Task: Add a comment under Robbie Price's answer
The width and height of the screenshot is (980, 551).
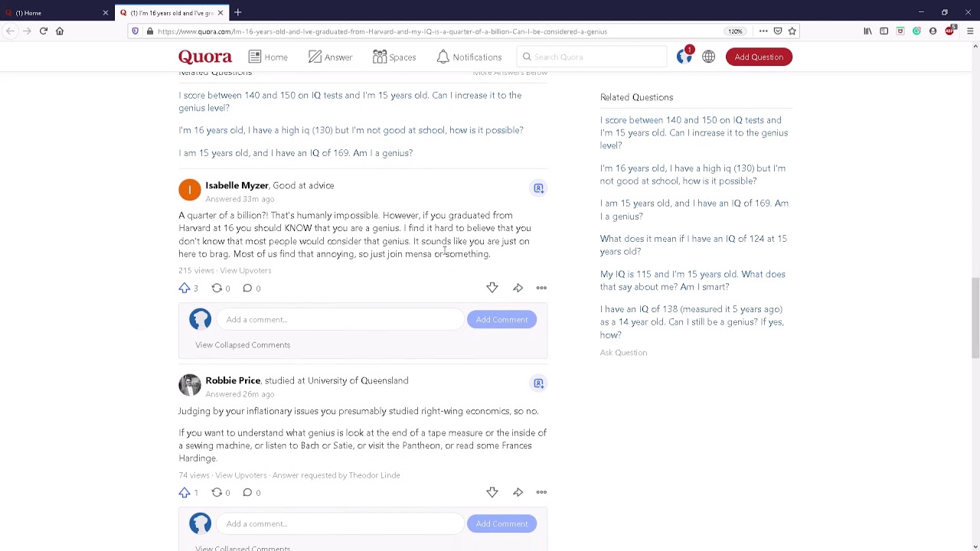Action: point(341,523)
